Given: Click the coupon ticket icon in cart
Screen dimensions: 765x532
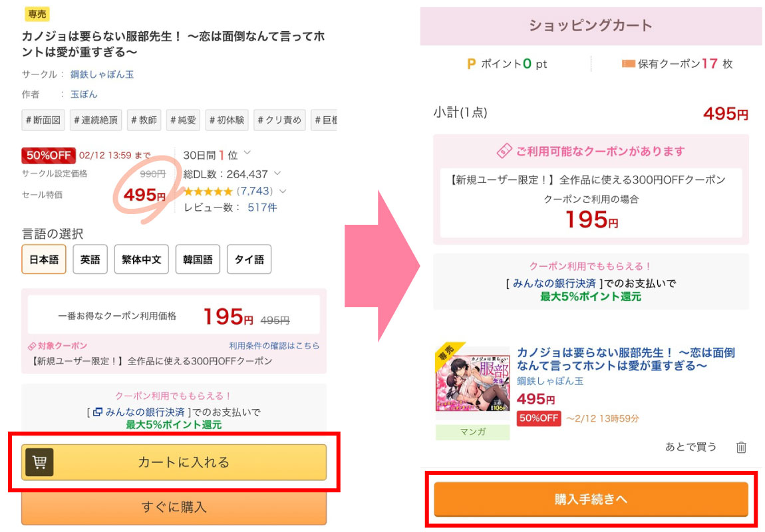Looking at the screenshot, I should [504, 151].
